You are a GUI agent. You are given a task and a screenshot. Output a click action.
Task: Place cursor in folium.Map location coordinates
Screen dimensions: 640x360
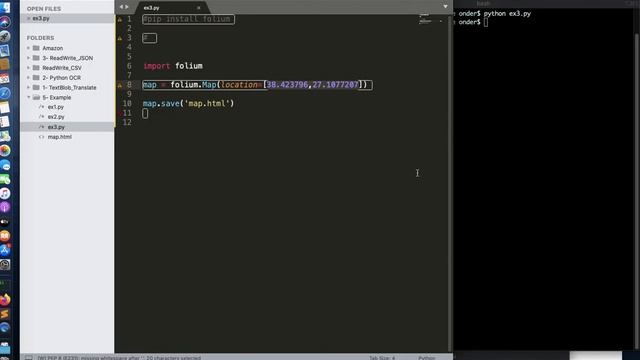click(312, 85)
